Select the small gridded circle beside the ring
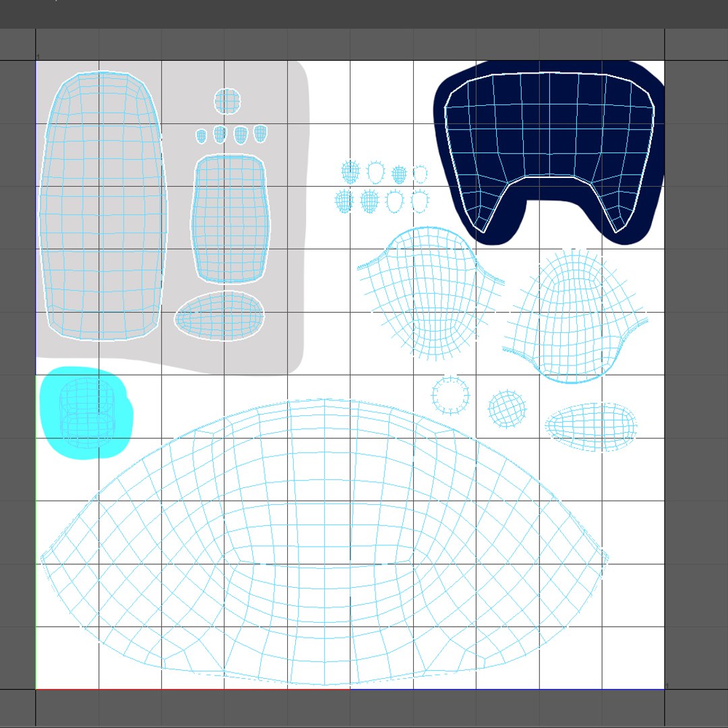 (x=507, y=408)
